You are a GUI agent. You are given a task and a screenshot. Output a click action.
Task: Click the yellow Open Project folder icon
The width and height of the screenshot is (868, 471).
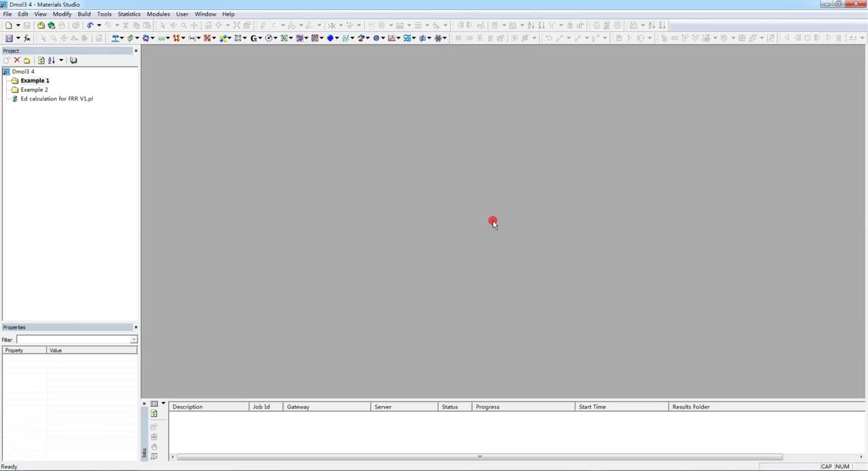[x=41, y=25]
